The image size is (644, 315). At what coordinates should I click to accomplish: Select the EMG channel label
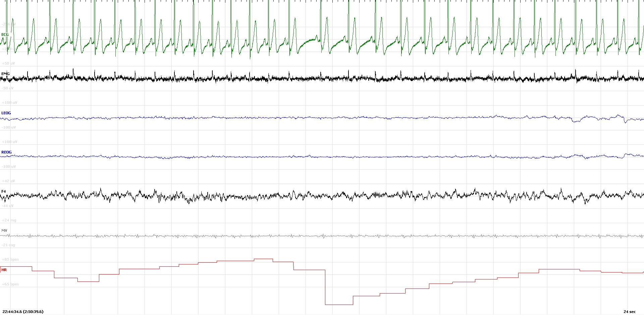click(5, 74)
